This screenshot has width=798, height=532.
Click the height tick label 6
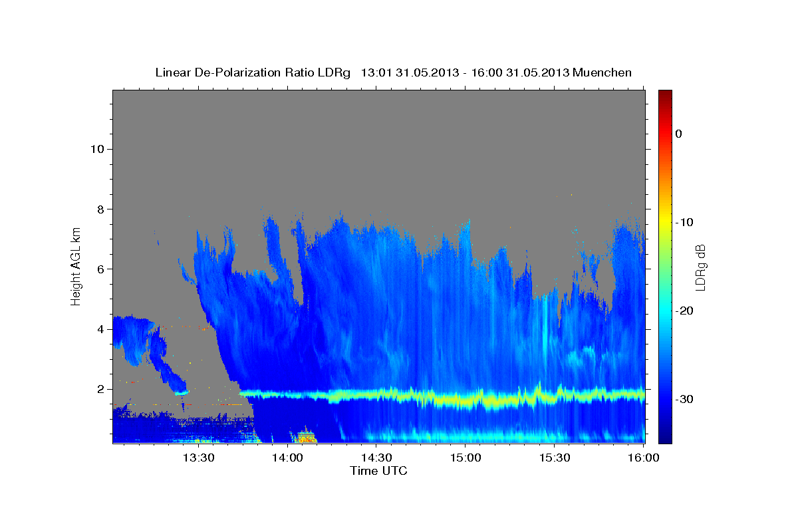pos(100,269)
